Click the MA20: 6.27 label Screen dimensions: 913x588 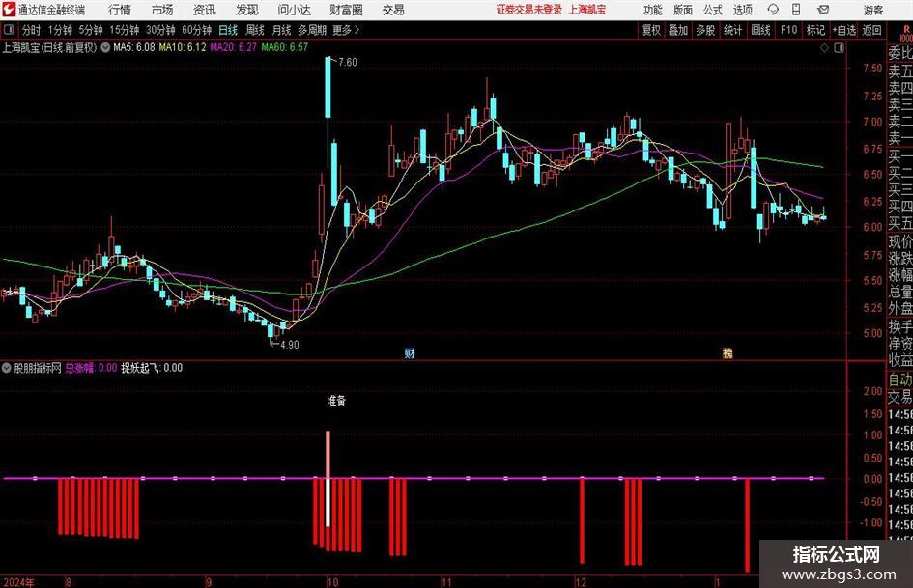[x=234, y=47]
